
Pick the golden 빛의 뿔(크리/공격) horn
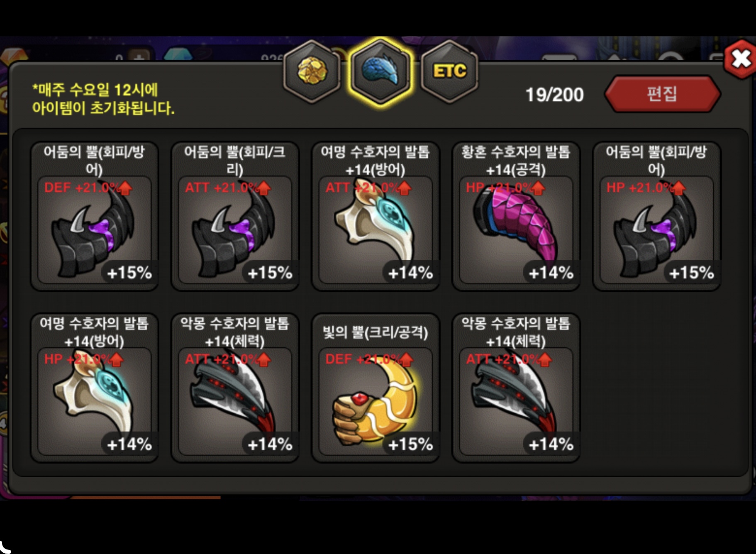(376, 388)
